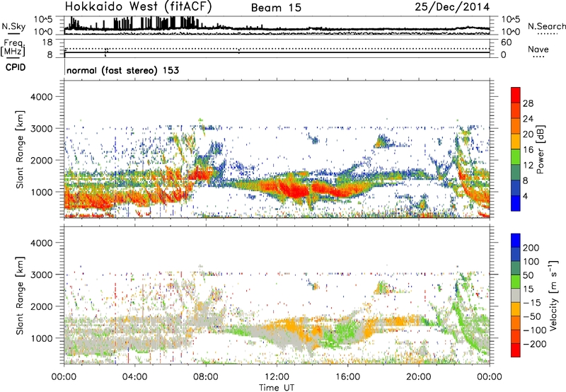
Task: Click the gray segment of Velocity color bar
Action: [x=516, y=296]
